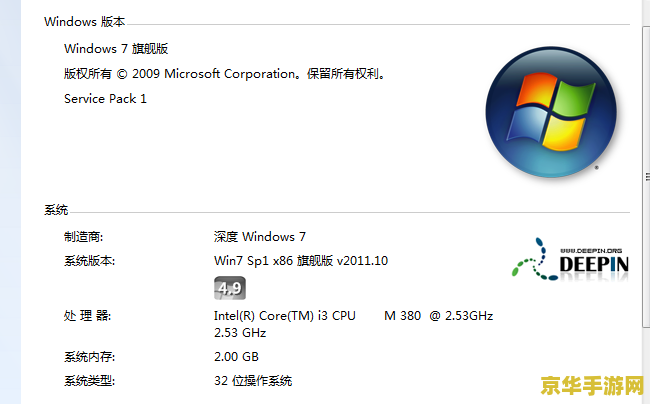Click the Intel Core i3 processor text
The width and height of the screenshot is (650, 404).
[353, 324]
